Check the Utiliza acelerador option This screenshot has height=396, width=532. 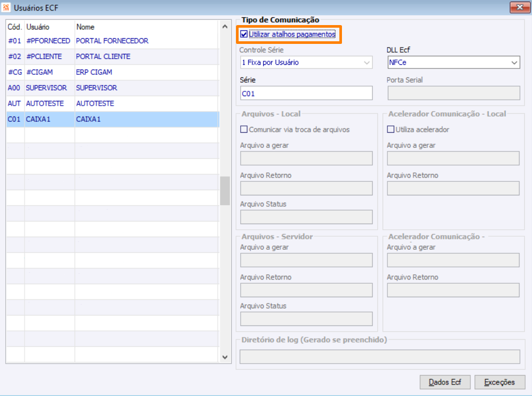click(x=391, y=130)
